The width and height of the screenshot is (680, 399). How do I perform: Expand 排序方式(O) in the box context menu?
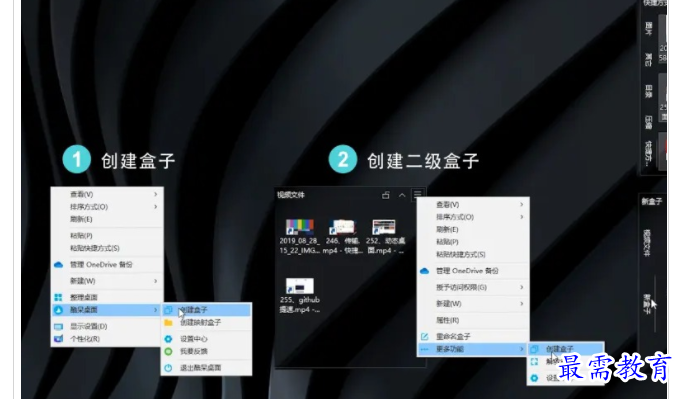pos(473,217)
